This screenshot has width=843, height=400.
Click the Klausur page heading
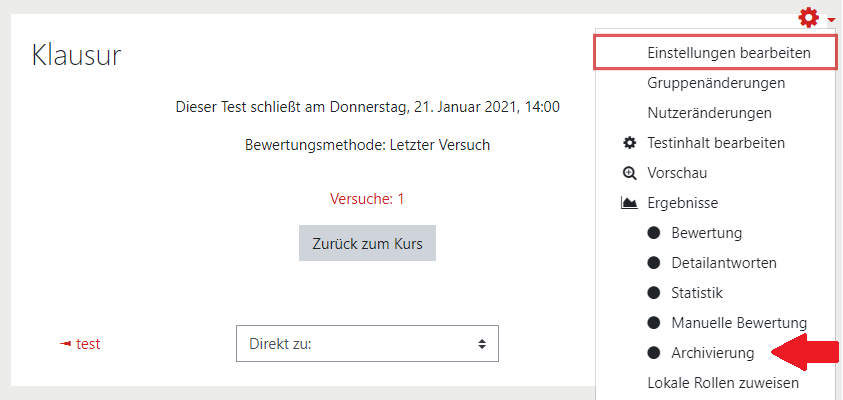coord(76,55)
